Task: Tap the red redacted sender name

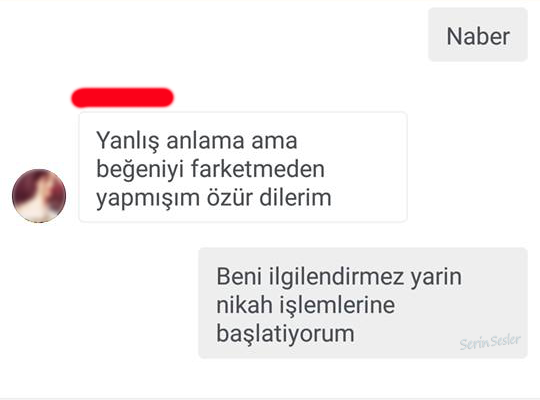Action: 122,98
